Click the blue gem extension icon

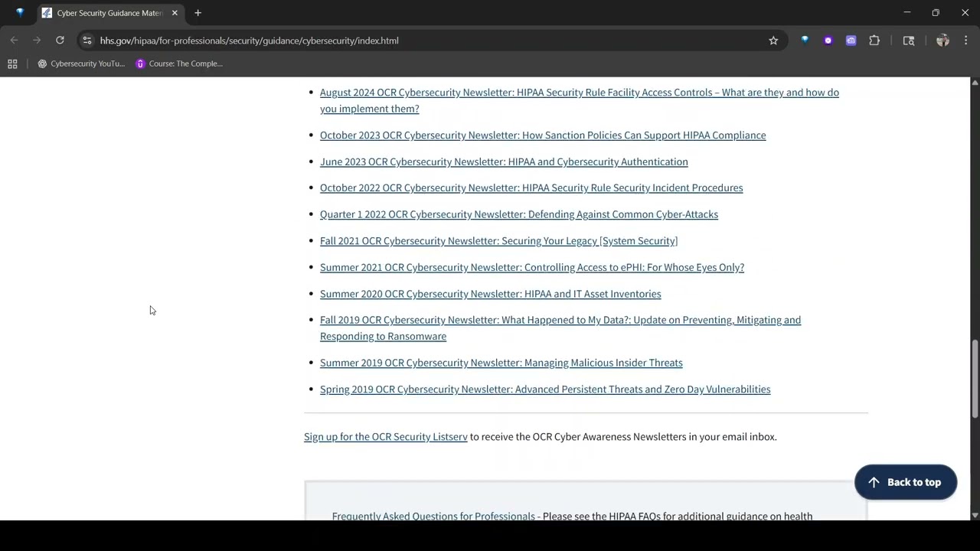coord(805,41)
